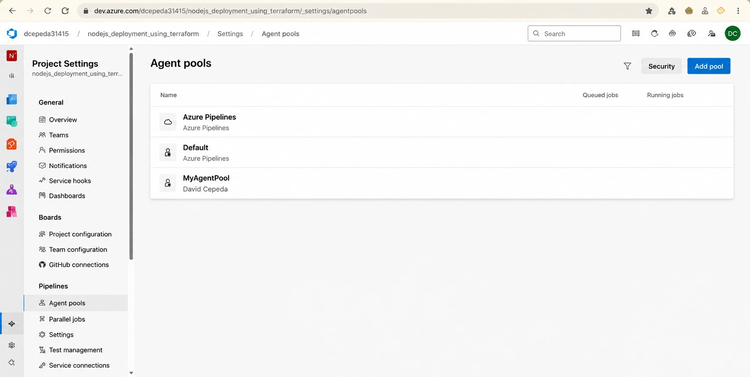Click the filter funnel icon
Viewport: 750px width, 377px height.
pyautogui.click(x=628, y=66)
